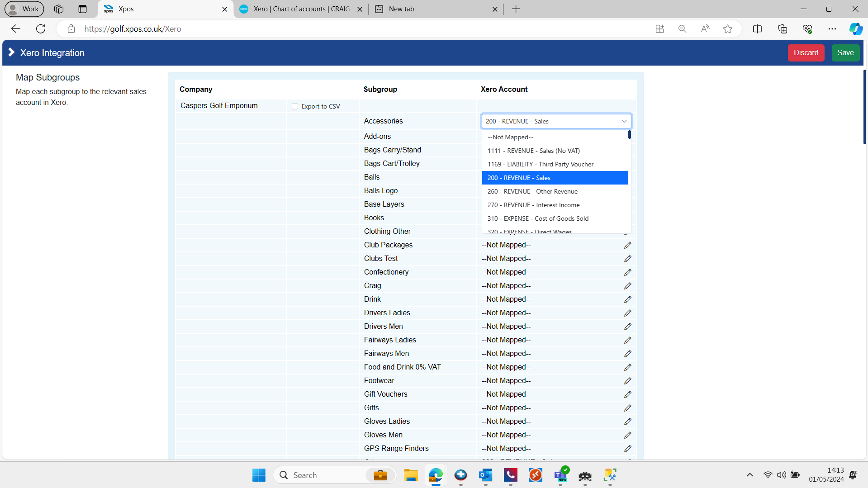
Task: Open a new browser tab plus button
Action: click(x=516, y=9)
